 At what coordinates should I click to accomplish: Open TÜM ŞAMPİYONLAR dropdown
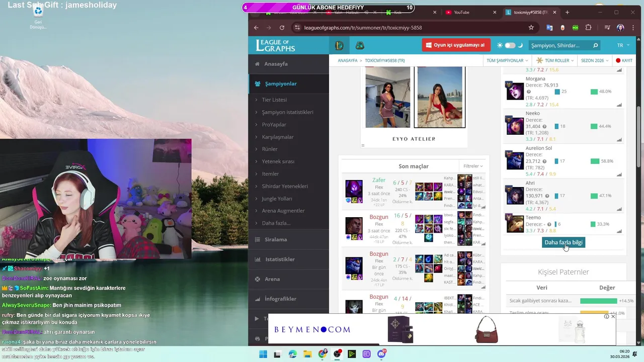(507, 60)
